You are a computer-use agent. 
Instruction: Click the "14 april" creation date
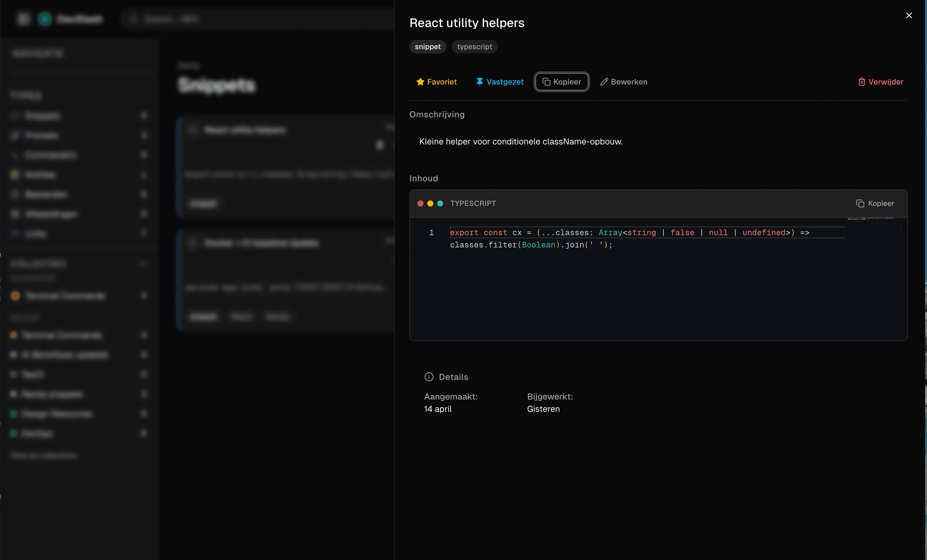point(438,409)
